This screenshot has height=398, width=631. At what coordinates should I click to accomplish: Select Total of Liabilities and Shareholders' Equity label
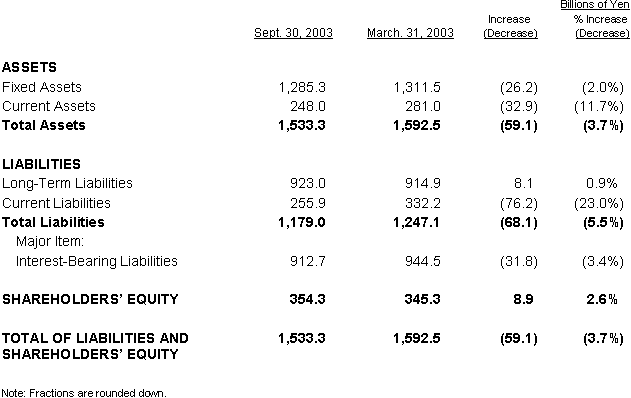click(x=95, y=346)
